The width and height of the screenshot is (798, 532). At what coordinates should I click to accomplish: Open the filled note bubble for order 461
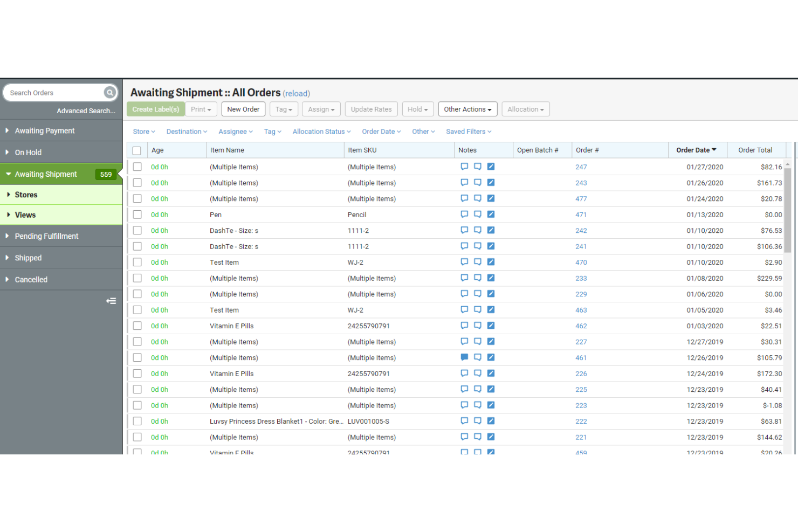point(464,357)
